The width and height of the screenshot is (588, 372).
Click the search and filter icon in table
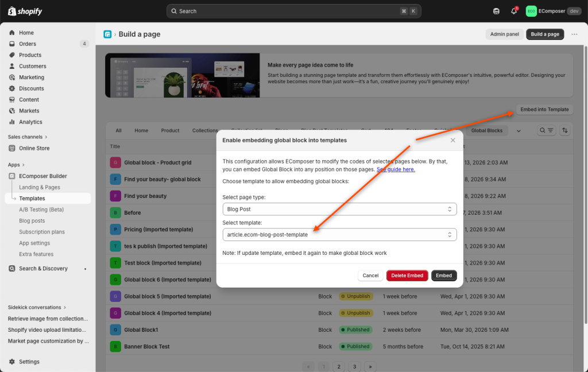[546, 130]
